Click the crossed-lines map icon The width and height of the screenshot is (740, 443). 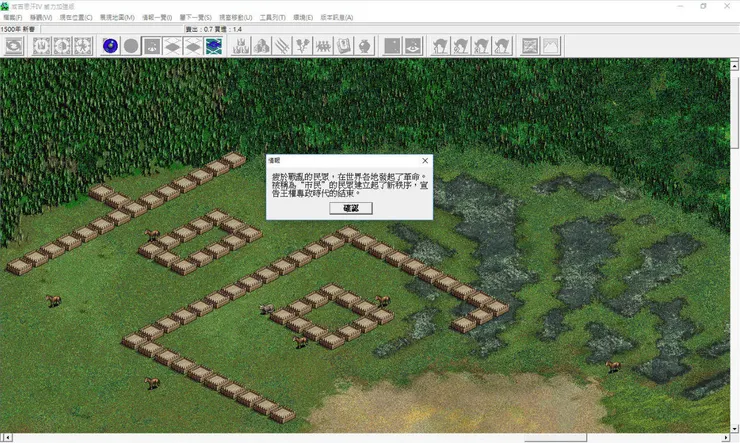[x=530, y=46]
